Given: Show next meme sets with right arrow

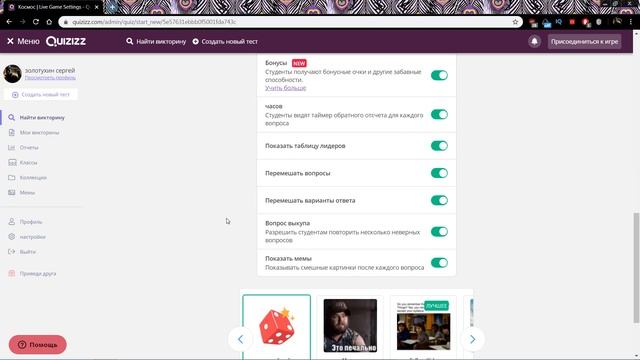Looking at the screenshot, I should (473, 339).
